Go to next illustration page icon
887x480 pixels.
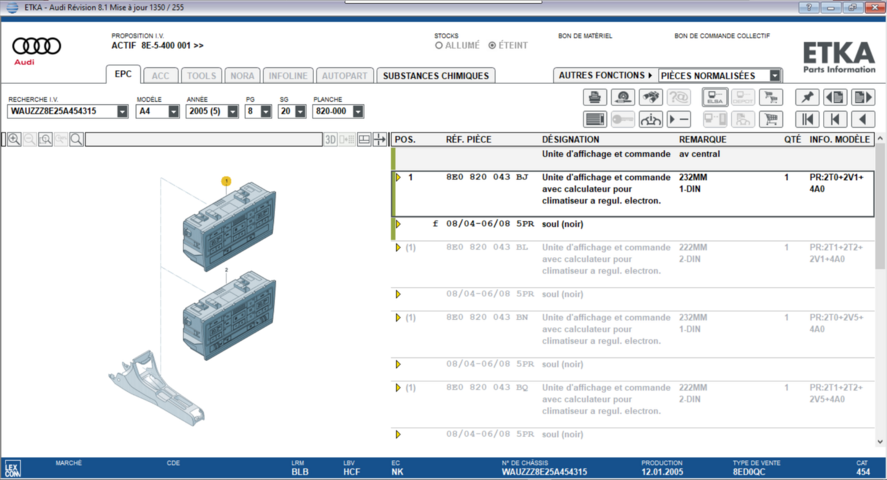[863, 97]
